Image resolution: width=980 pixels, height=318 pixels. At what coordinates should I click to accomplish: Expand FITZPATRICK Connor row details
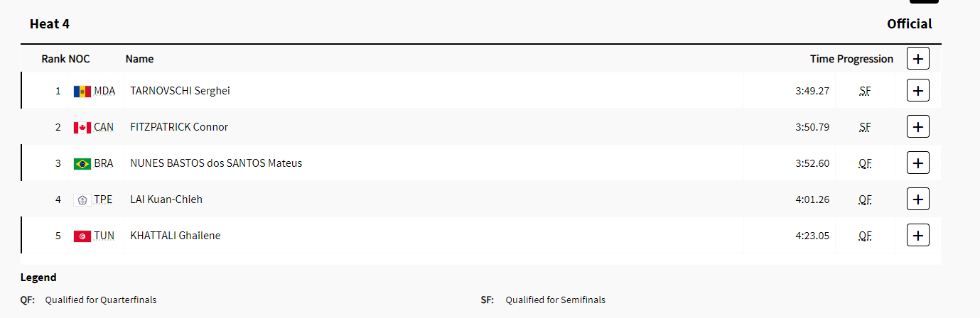coord(918,127)
